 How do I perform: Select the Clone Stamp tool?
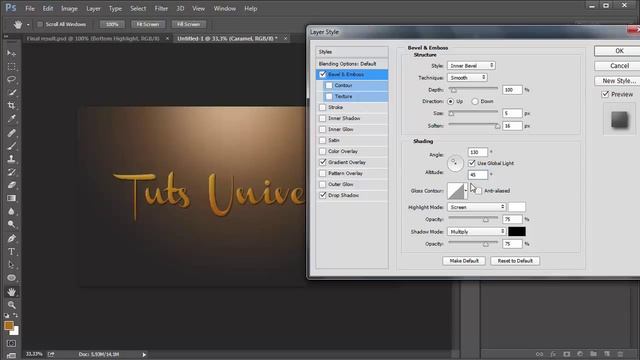click(11, 159)
